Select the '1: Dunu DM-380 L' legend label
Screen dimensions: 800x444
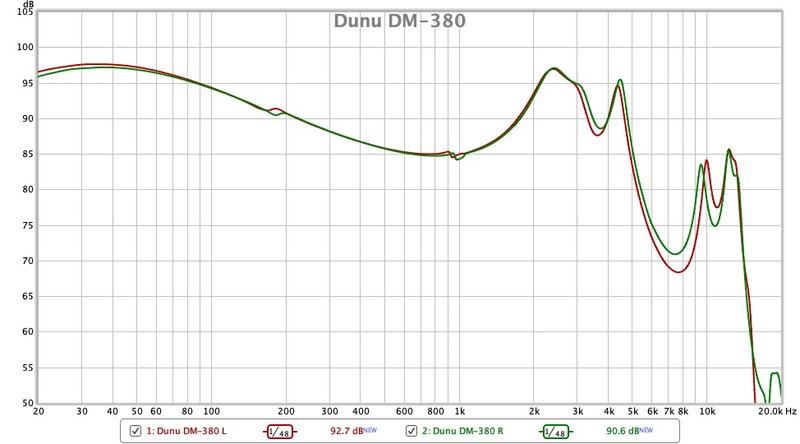[187, 431]
